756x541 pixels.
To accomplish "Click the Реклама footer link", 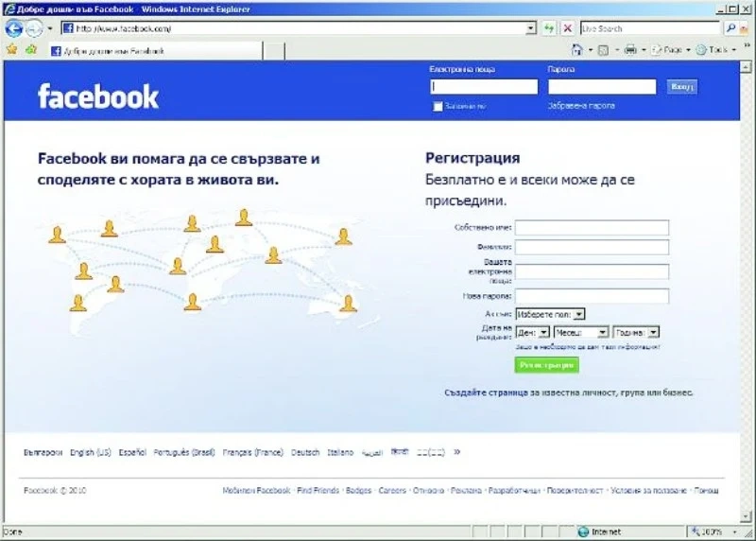I will [x=466, y=490].
